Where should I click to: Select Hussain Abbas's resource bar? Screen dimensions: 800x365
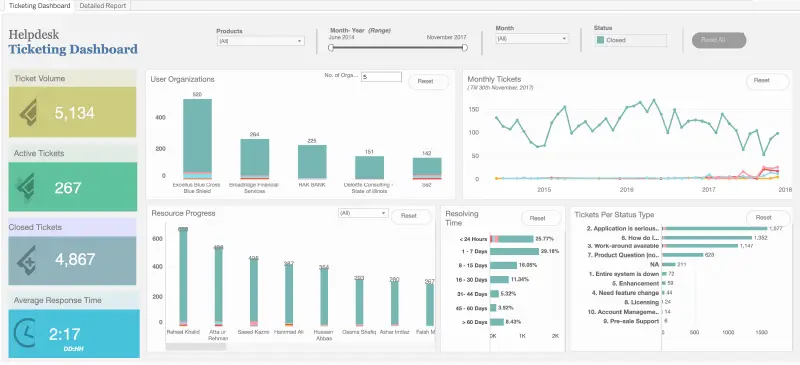(324, 297)
